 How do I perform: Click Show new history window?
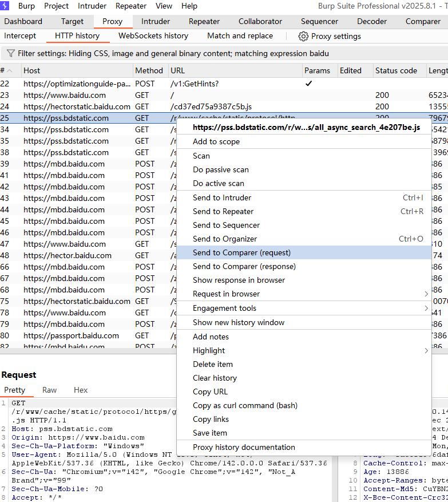click(304, 322)
